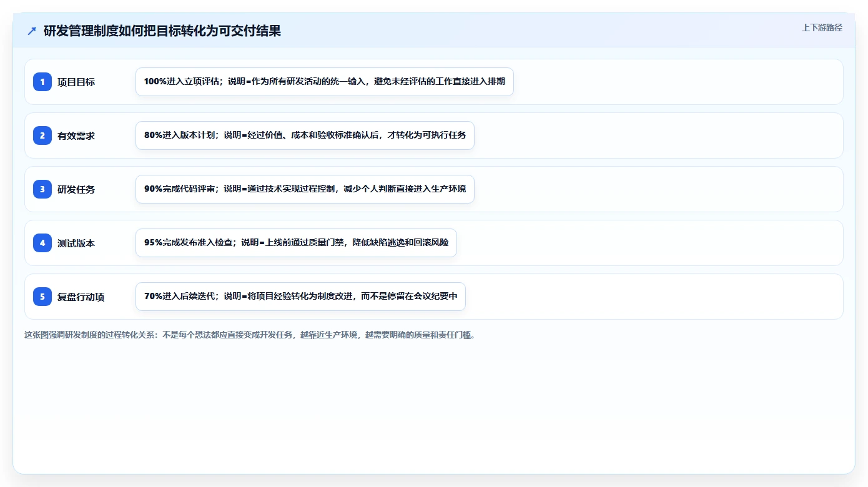Click the 测试版本 label

[76, 243]
